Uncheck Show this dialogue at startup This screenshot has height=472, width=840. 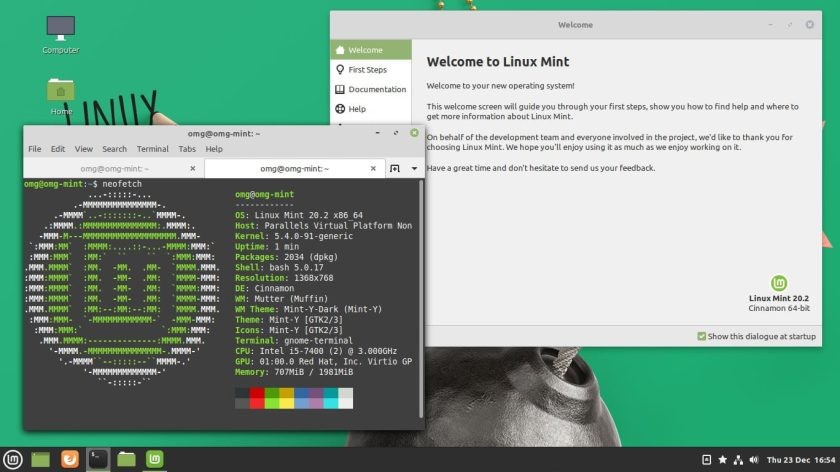coord(702,336)
